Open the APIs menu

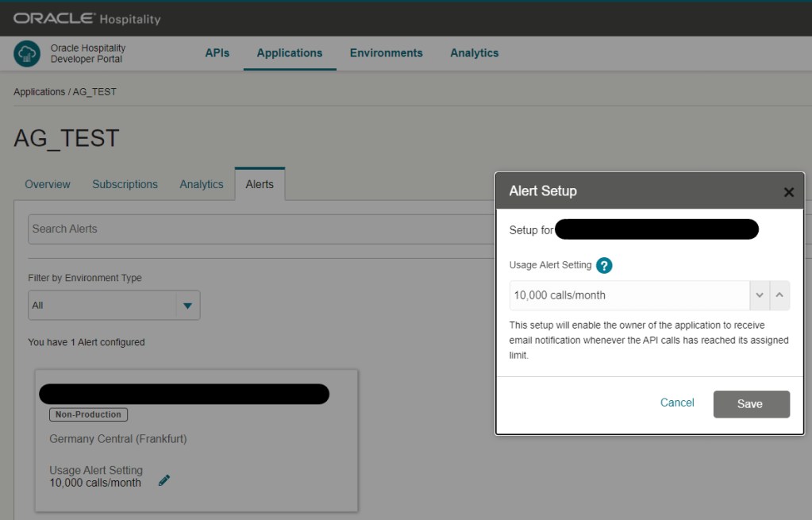217,53
